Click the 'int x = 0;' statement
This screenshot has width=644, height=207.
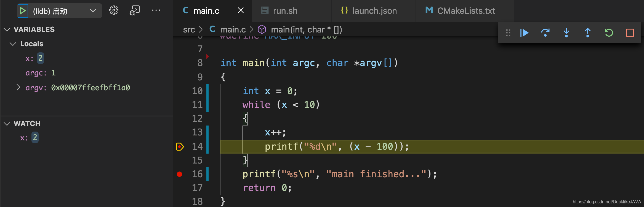[270, 91]
